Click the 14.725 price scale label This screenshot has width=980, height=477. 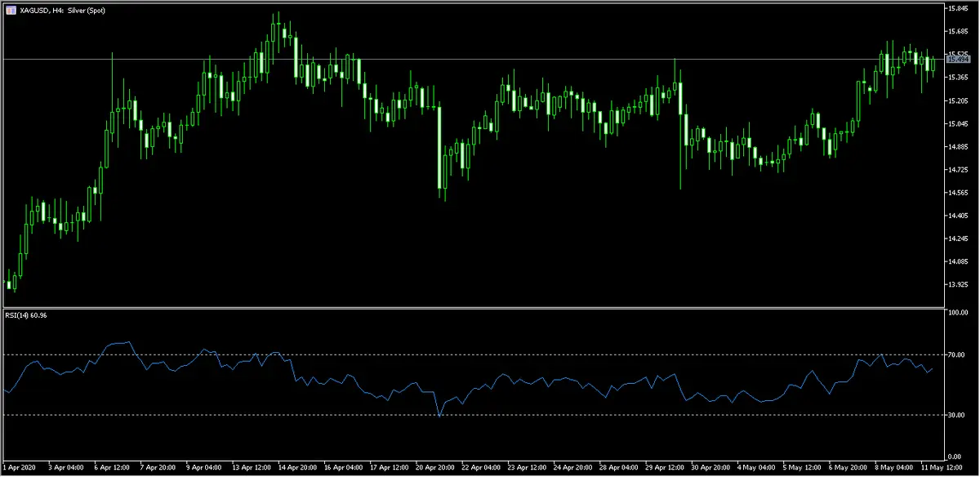(957, 170)
